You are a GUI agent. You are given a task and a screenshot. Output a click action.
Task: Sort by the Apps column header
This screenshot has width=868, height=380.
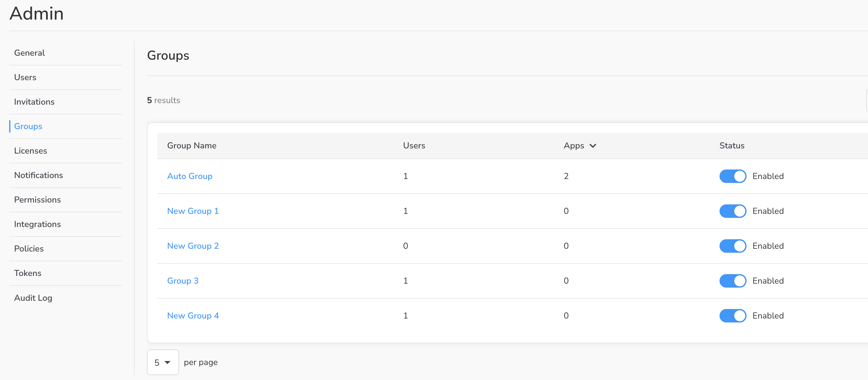(574, 146)
